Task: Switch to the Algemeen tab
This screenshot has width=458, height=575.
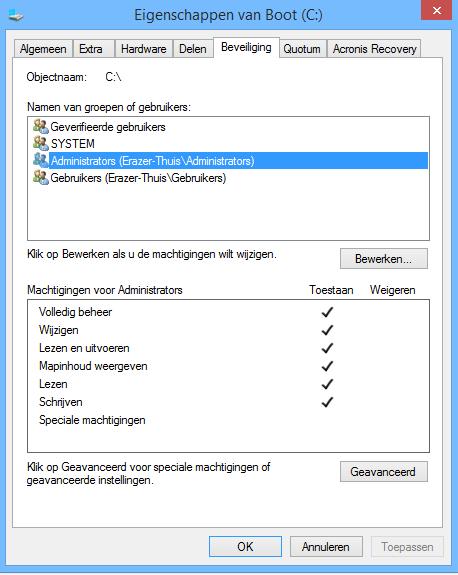Action: click(x=43, y=49)
